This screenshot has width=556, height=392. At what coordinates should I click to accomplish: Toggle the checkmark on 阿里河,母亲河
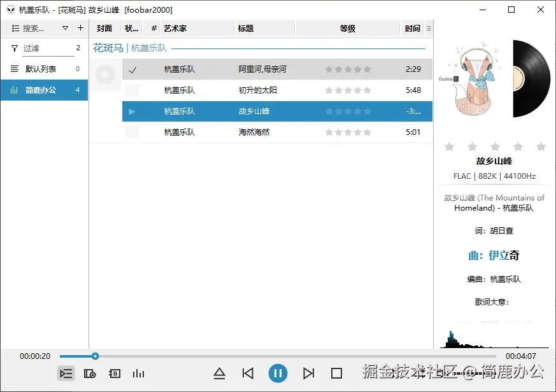click(x=133, y=69)
